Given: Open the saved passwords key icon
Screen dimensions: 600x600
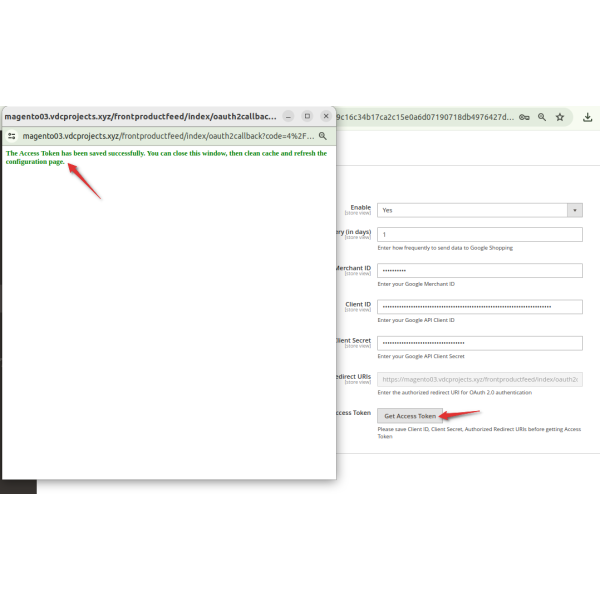Looking at the screenshot, I should point(524,117).
